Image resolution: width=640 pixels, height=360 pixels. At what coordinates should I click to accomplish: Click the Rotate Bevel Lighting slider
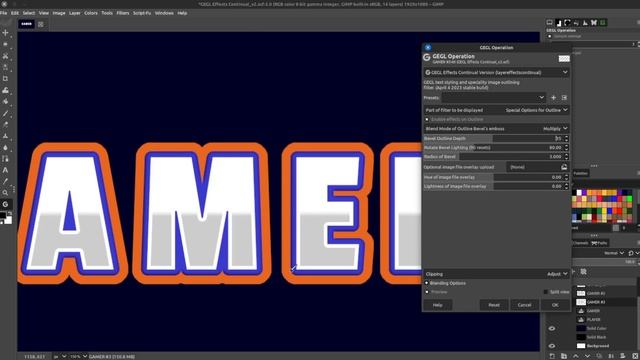493,148
